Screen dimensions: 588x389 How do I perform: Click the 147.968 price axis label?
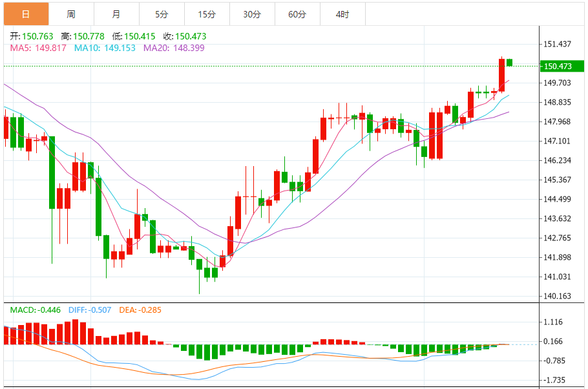pos(557,121)
